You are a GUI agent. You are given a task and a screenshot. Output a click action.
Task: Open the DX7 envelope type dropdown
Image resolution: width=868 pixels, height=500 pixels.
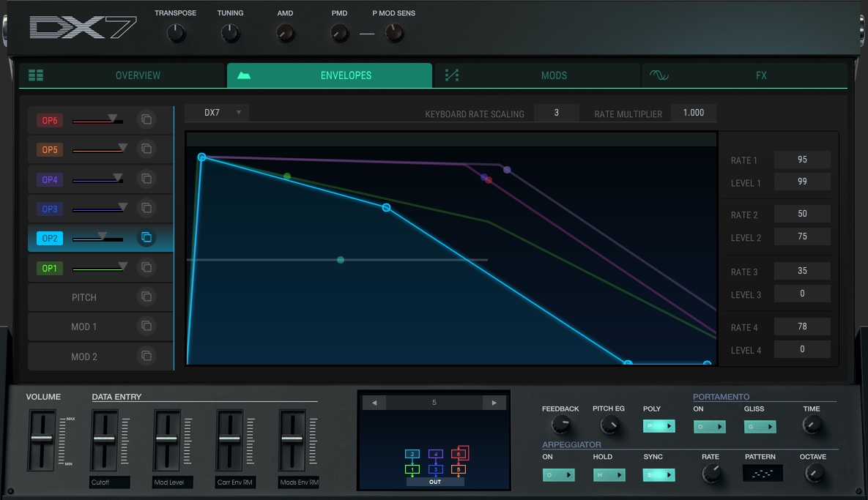pos(217,112)
